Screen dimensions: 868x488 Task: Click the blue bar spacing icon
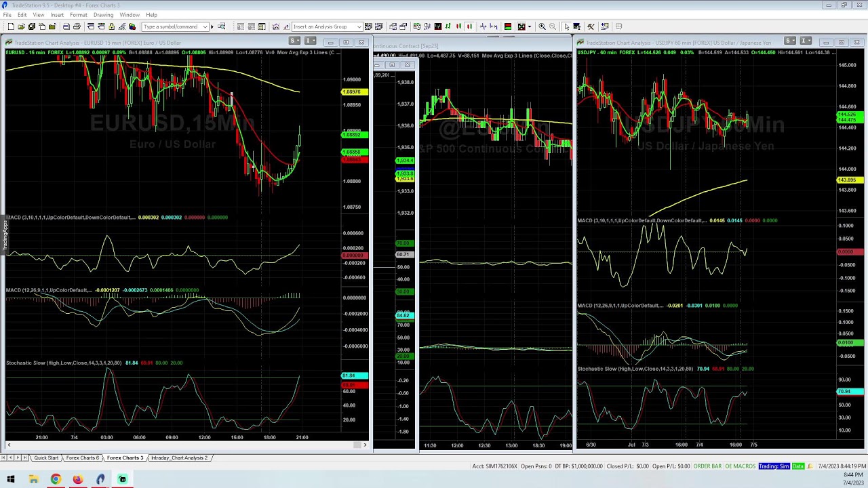click(483, 26)
